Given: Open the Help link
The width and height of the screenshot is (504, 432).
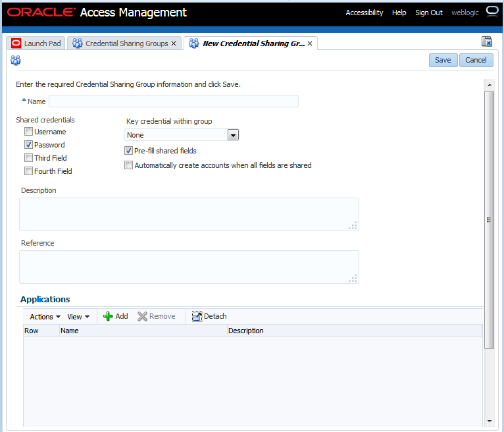Looking at the screenshot, I should click(x=399, y=13).
